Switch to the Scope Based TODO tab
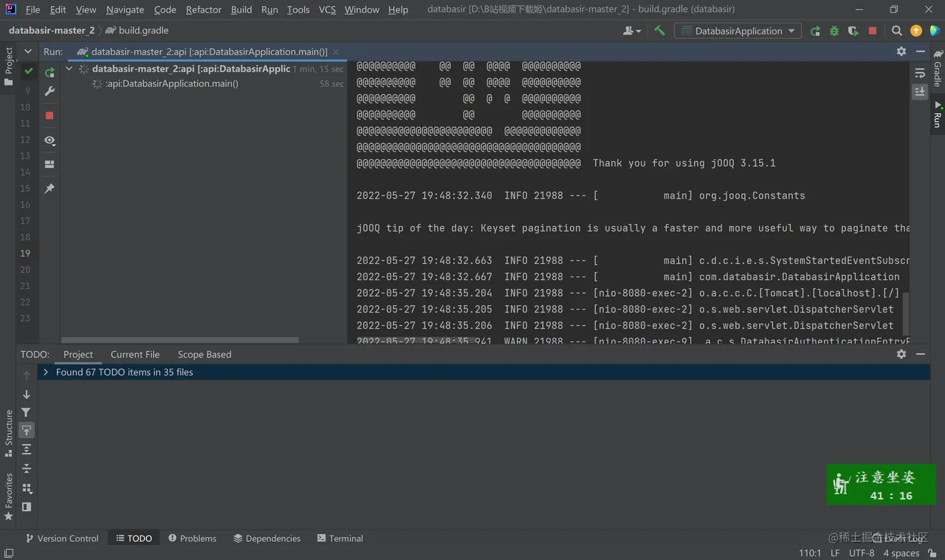945x560 pixels. pos(204,354)
